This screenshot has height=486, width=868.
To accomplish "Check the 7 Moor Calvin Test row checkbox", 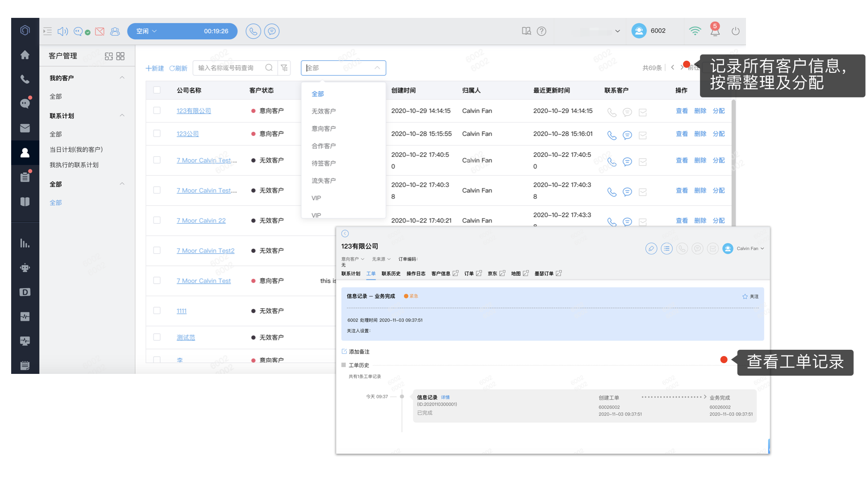I will (x=157, y=280).
